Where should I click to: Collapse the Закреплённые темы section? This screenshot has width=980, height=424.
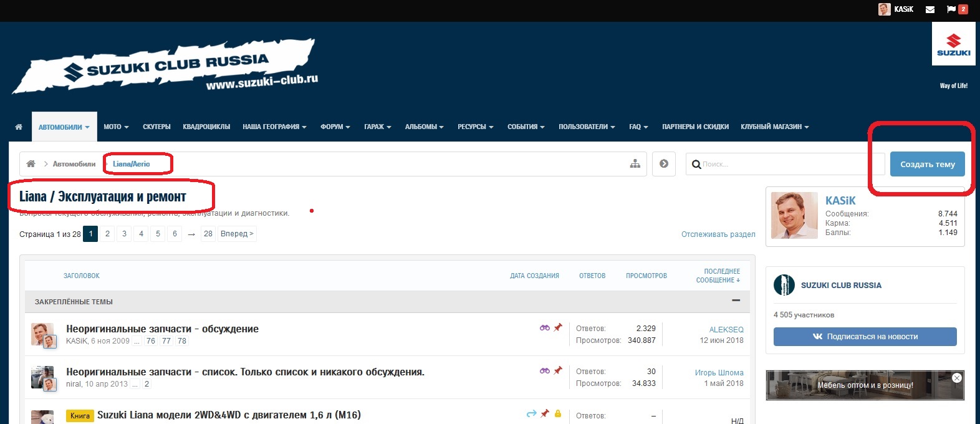736,301
